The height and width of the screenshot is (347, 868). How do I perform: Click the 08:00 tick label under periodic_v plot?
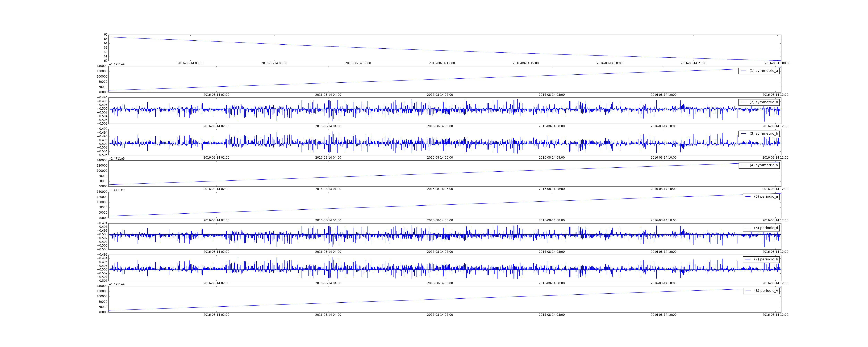552,315
